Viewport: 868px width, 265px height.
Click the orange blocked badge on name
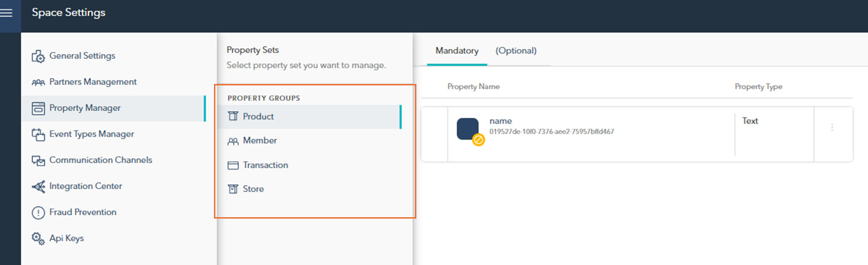pyautogui.click(x=479, y=139)
